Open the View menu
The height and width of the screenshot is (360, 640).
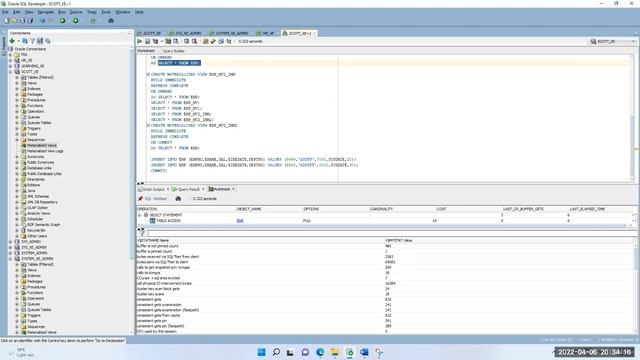click(x=29, y=12)
